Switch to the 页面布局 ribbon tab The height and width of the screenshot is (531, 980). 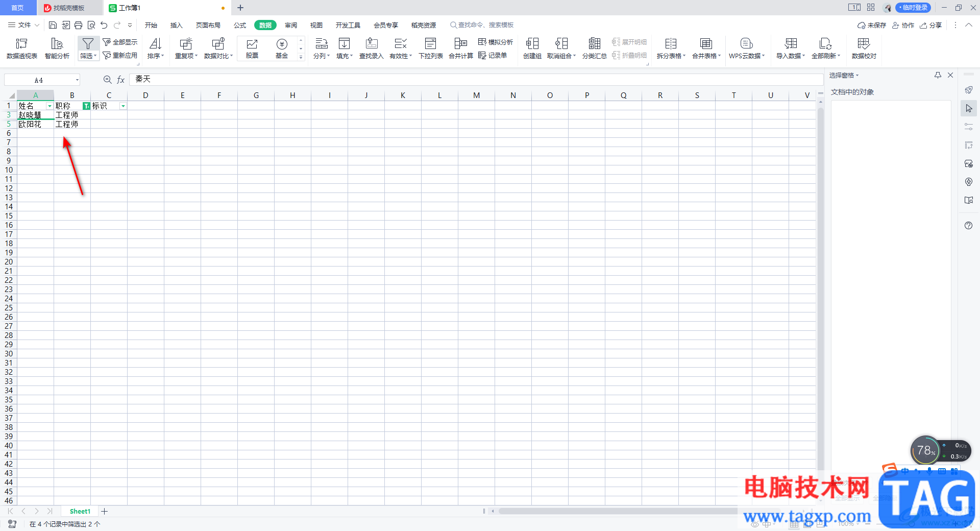click(208, 25)
